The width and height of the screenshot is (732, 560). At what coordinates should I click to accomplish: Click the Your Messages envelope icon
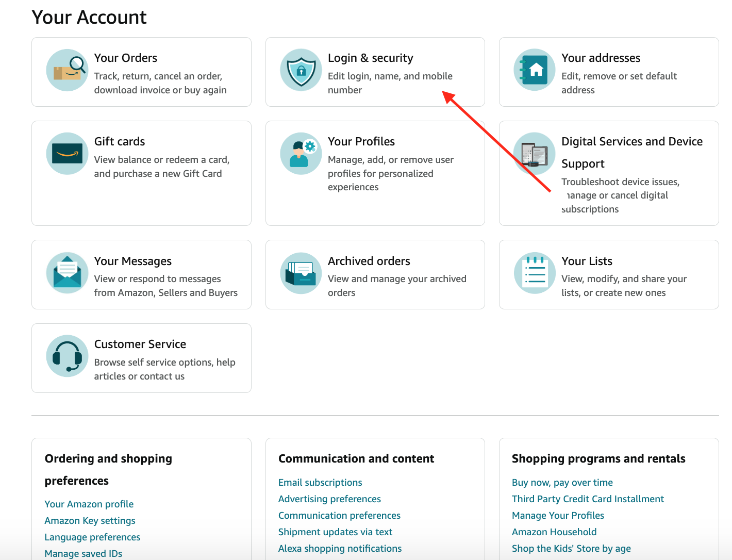pyautogui.click(x=67, y=273)
